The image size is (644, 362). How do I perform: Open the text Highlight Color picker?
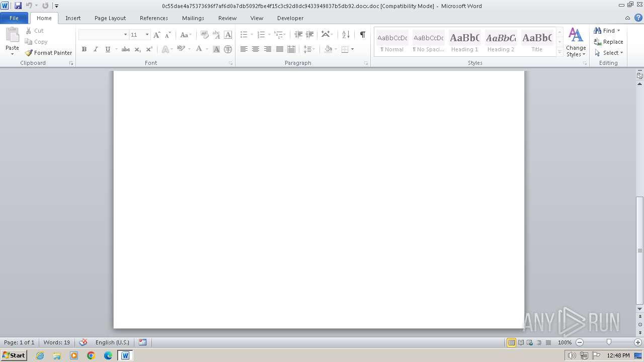click(x=181, y=49)
